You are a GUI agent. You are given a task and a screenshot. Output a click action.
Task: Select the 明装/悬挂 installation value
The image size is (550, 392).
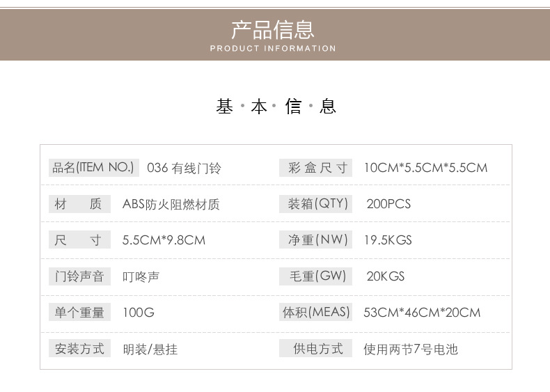click(150, 349)
